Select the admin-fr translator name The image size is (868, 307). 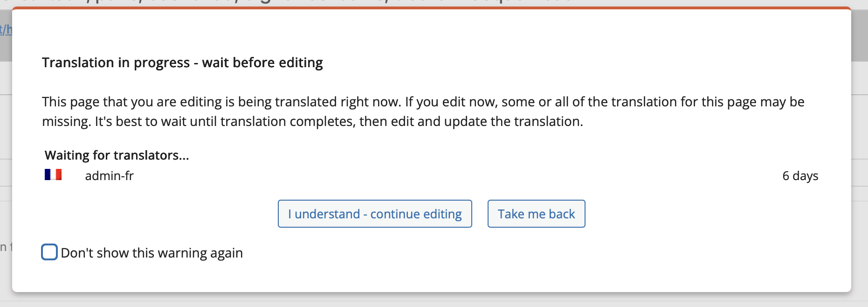(x=109, y=176)
